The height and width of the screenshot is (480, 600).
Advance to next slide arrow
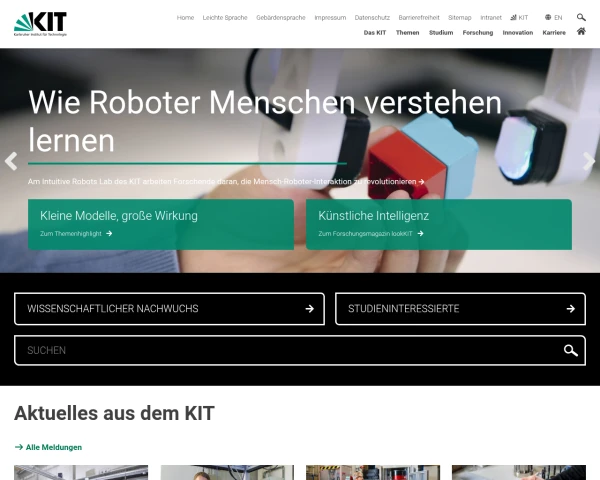pos(588,160)
